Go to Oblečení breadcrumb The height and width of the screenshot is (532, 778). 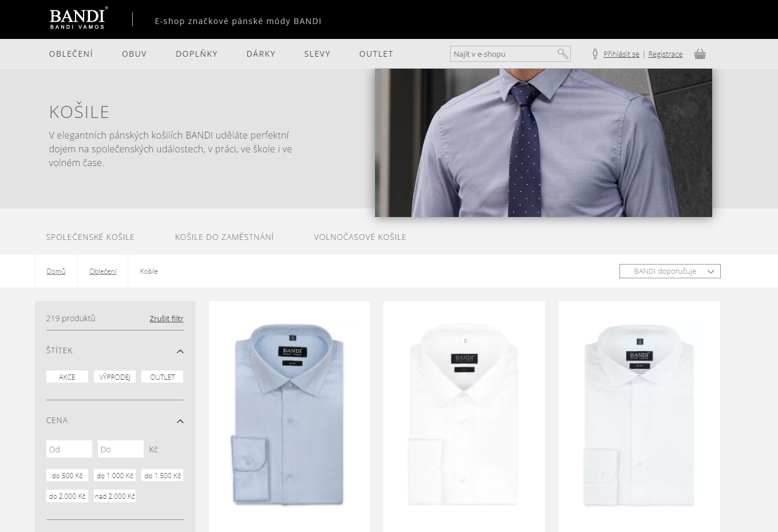pyautogui.click(x=103, y=271)
